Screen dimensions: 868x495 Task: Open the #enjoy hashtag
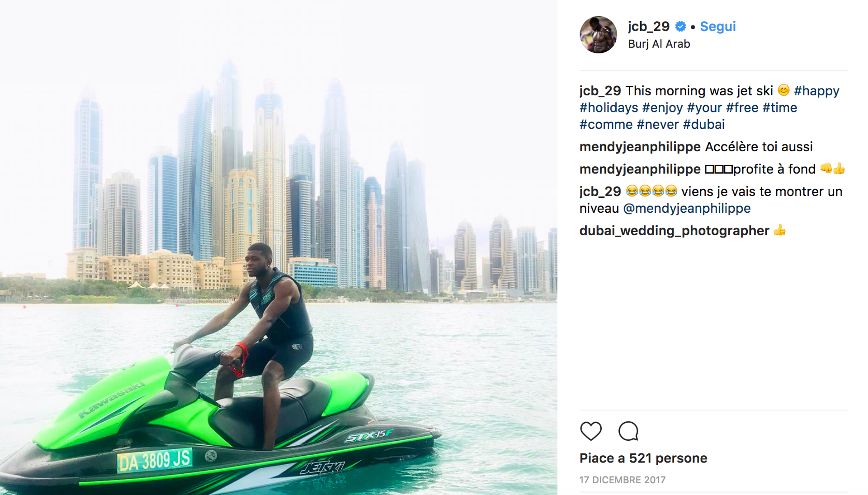click(662, 108)
